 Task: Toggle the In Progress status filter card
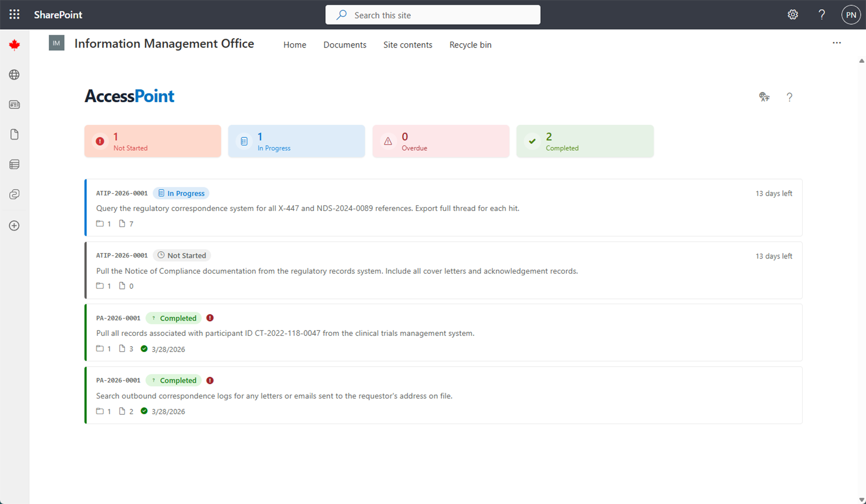tap(296, 141)
